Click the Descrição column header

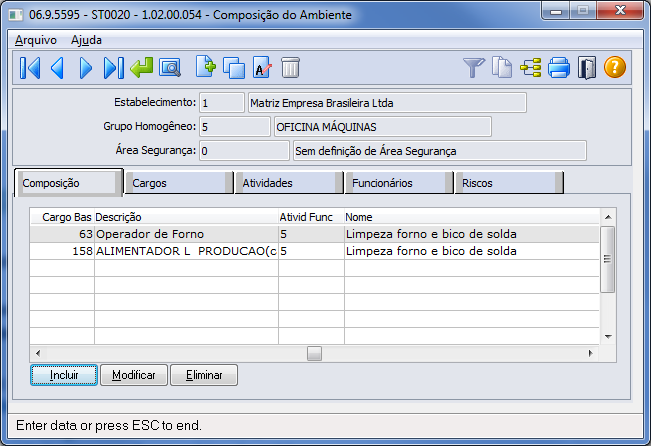[186, 217]
